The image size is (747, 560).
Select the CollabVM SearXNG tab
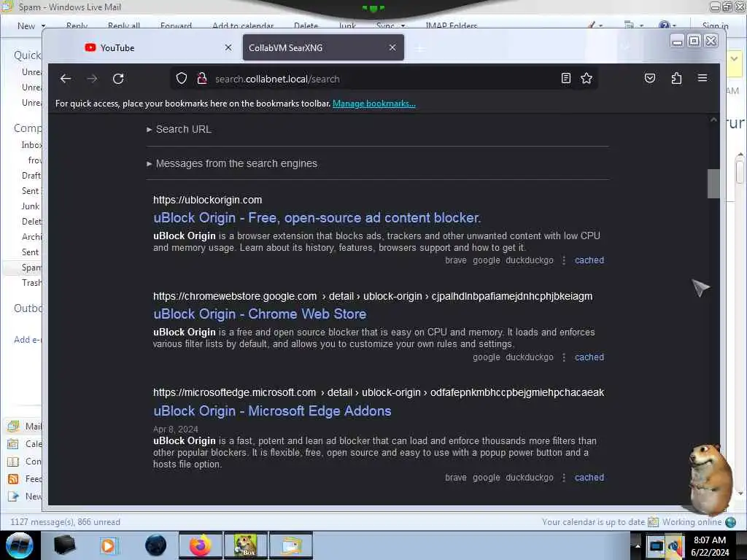323,47
